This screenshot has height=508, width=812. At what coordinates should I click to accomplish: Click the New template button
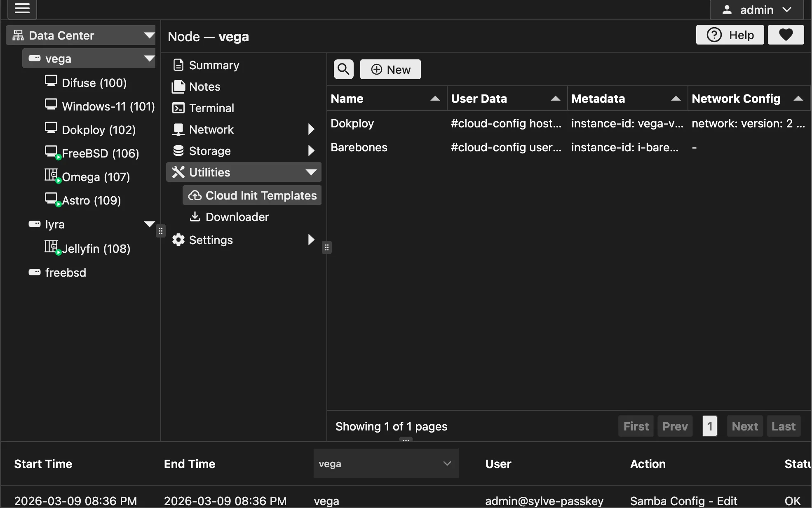390,69
